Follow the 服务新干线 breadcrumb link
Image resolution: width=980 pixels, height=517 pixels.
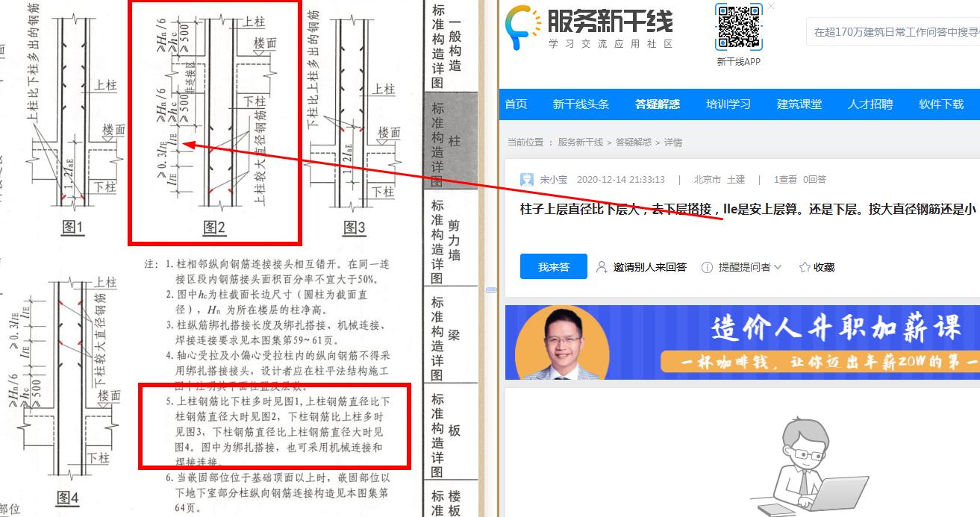click(x=580, y=142)
